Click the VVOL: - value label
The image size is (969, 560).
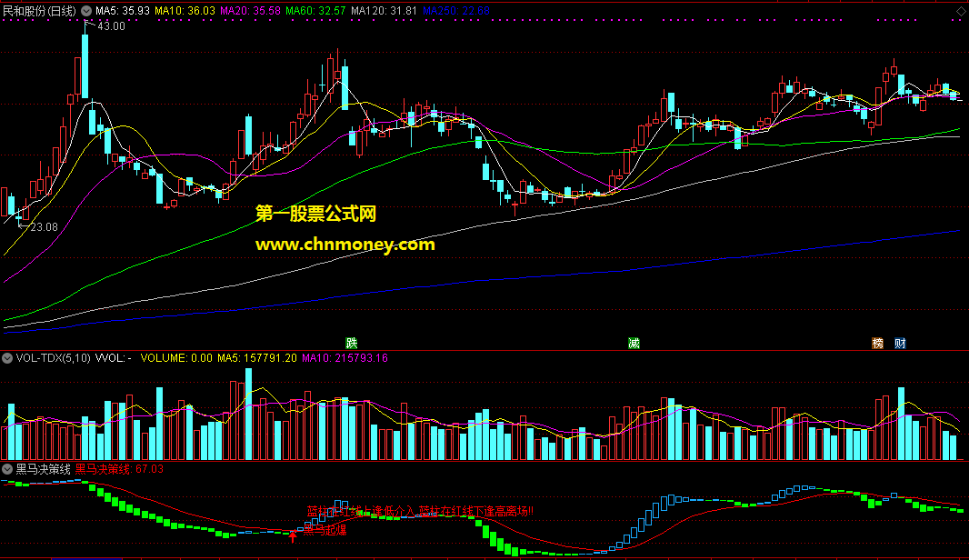click(x=113, y=358)
